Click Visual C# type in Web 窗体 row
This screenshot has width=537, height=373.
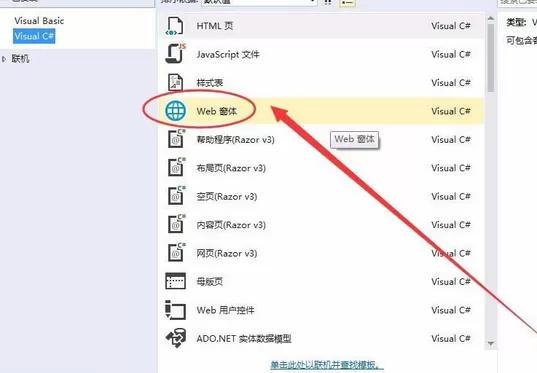451,111
